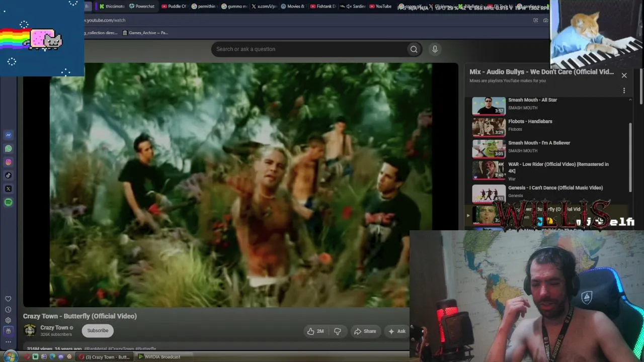Share the Butterfly video

365,331
